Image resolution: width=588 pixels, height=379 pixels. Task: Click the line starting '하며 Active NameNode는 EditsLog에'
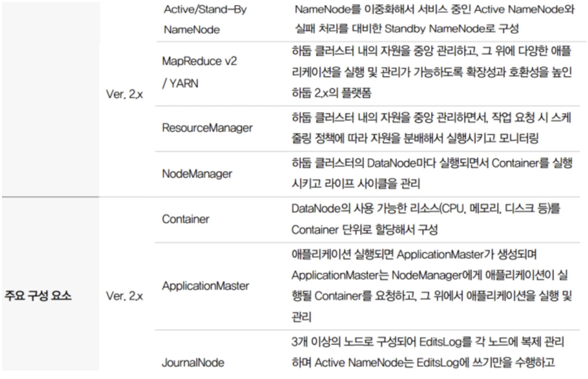click(423, 362)
